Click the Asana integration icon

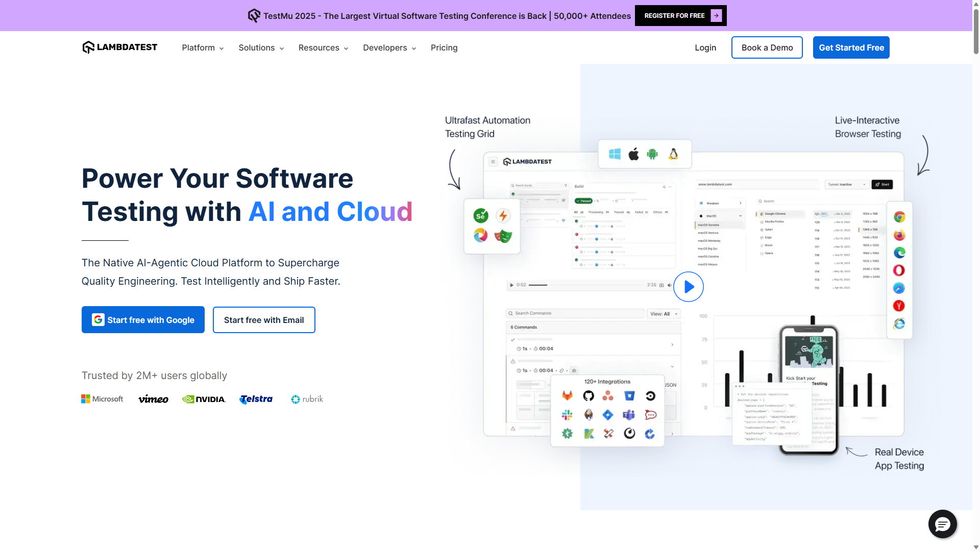pos(608,395)
